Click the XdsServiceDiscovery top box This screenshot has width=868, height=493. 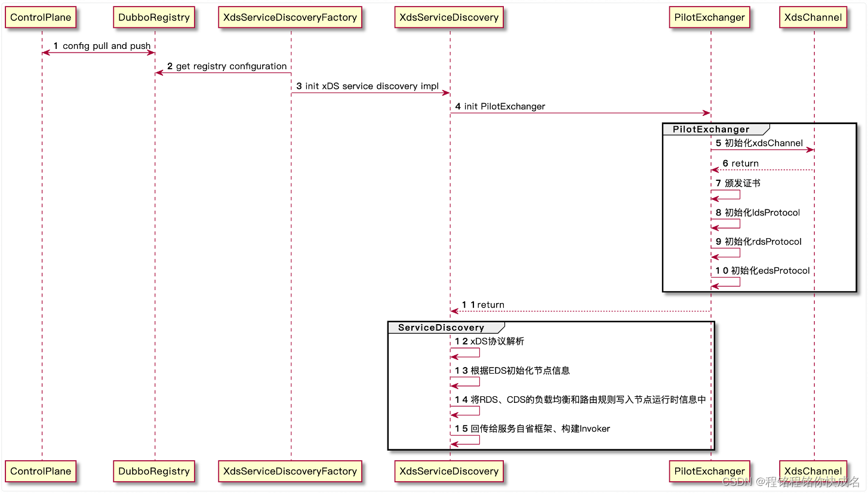pyautogui.click(x=449, y=17)
